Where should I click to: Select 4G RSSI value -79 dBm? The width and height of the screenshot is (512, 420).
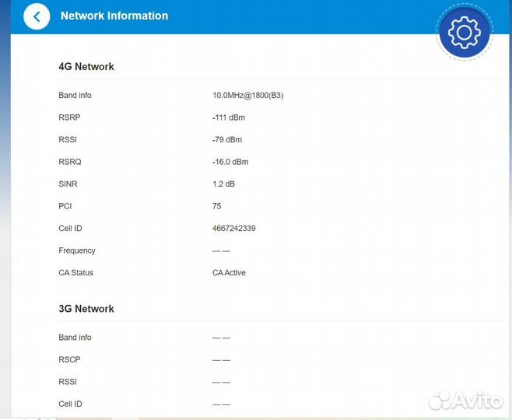[x=227, y=140]
